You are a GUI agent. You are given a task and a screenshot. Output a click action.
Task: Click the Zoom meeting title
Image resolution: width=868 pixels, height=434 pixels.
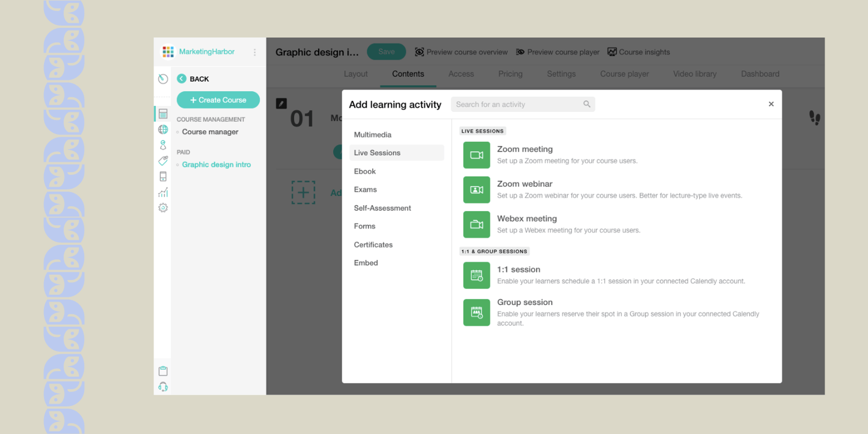(525, 149)
